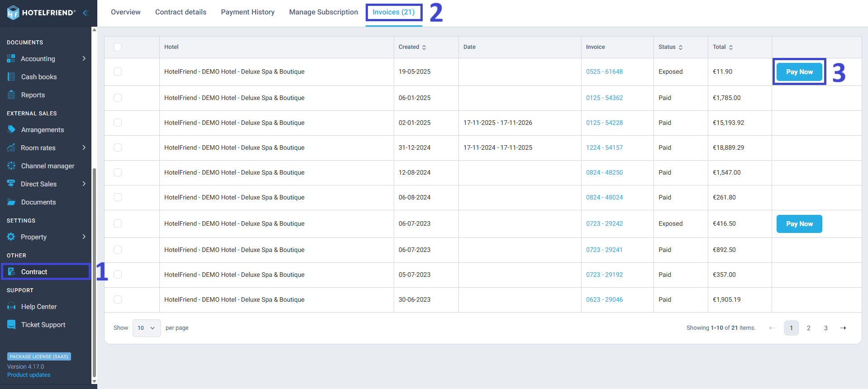Go to previous page arrow

pyautogui.click(x=772, y=328)
